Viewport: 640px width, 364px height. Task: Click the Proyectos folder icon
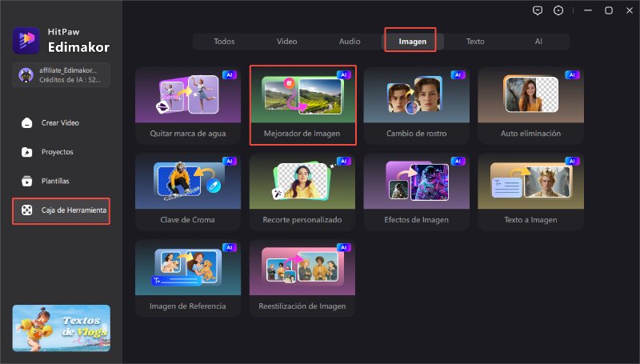point(27,151)
